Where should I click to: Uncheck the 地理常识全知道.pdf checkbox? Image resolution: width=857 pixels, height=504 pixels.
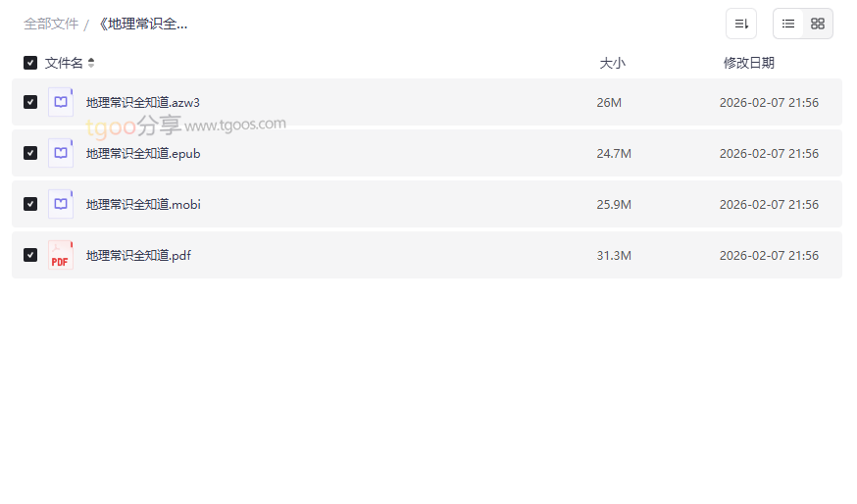[30, 255]
